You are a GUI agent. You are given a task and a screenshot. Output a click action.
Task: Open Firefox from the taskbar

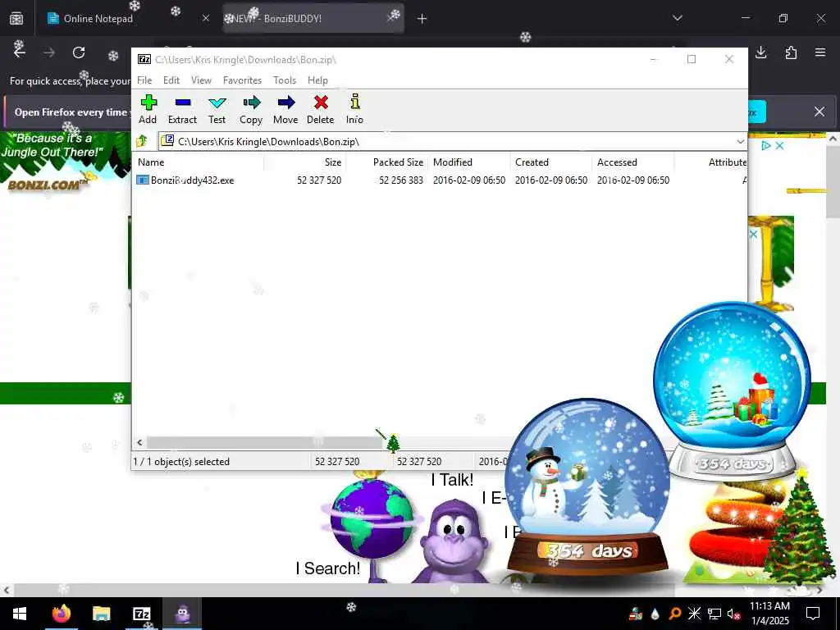tap(61, 614)
